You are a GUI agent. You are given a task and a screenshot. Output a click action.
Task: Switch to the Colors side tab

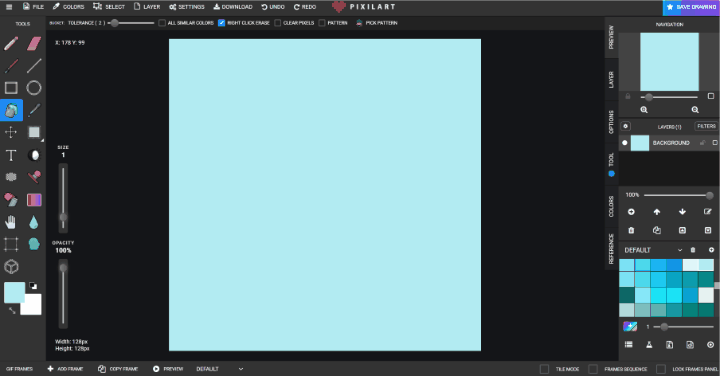[x=611, y=207]
